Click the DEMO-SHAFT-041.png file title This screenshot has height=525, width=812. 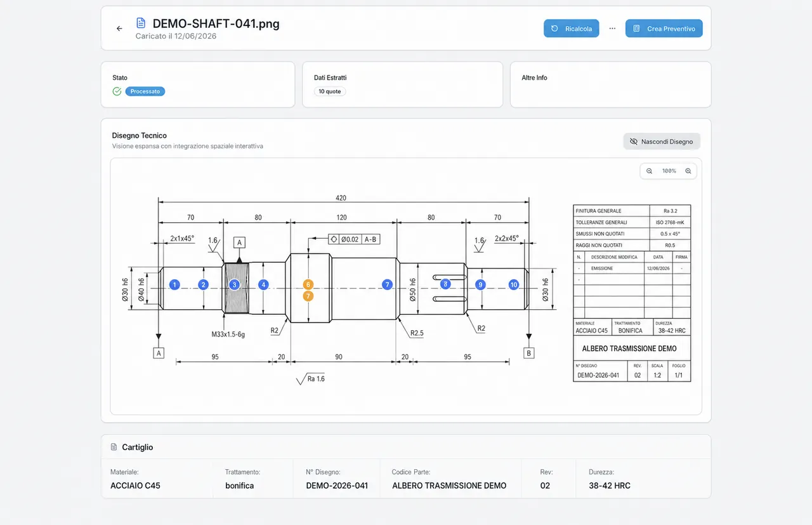coord(216,23)
